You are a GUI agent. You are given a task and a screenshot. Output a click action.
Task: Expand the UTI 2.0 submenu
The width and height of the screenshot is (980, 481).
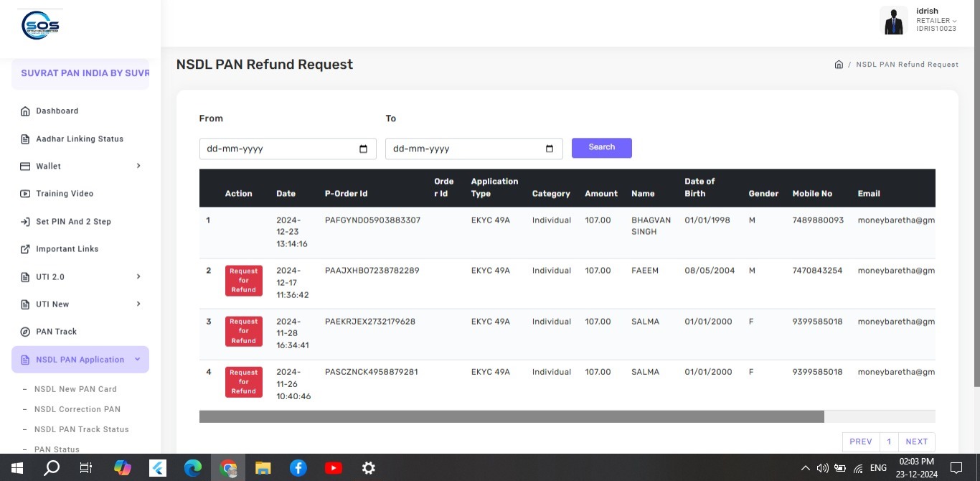[138, 276]
